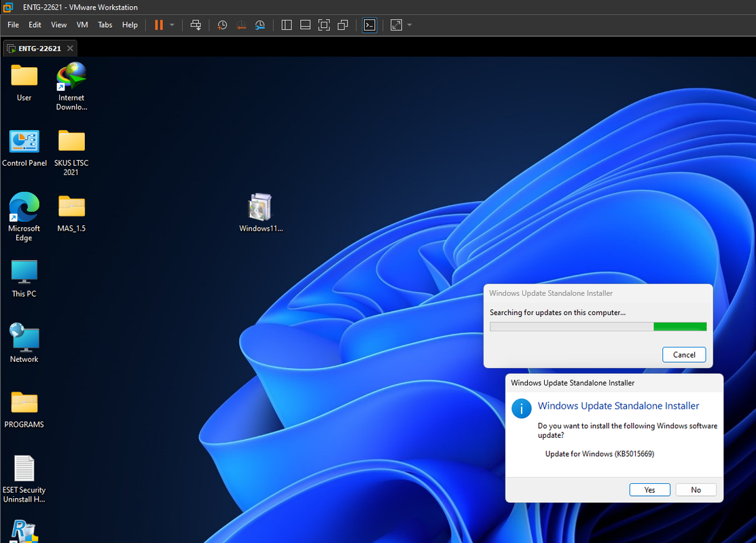Toggle the thumbnail bar view

click(305, 25)
